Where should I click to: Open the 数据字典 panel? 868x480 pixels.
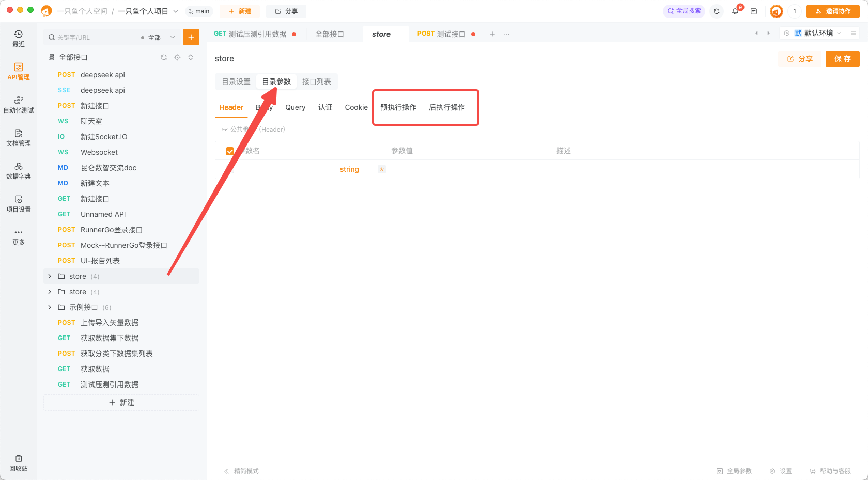pyautogui.click(x=19, y=170)
